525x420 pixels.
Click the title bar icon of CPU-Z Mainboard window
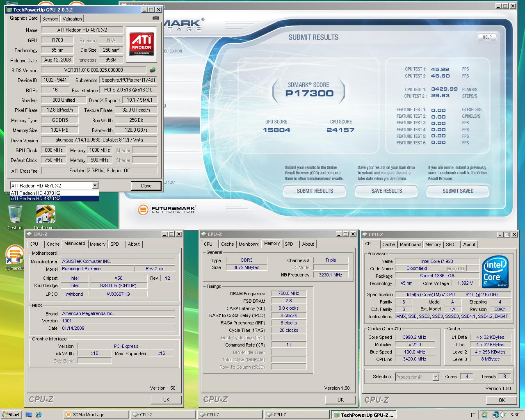30,234
